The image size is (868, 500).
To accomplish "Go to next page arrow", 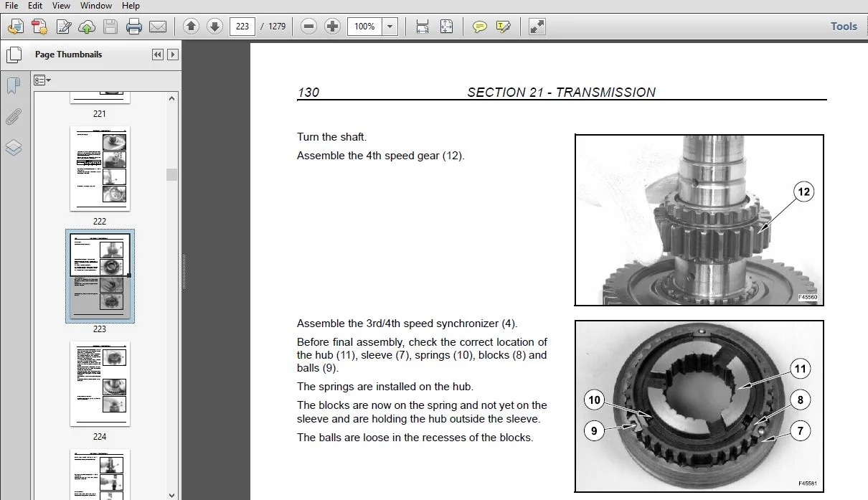I will pos(214,27).
